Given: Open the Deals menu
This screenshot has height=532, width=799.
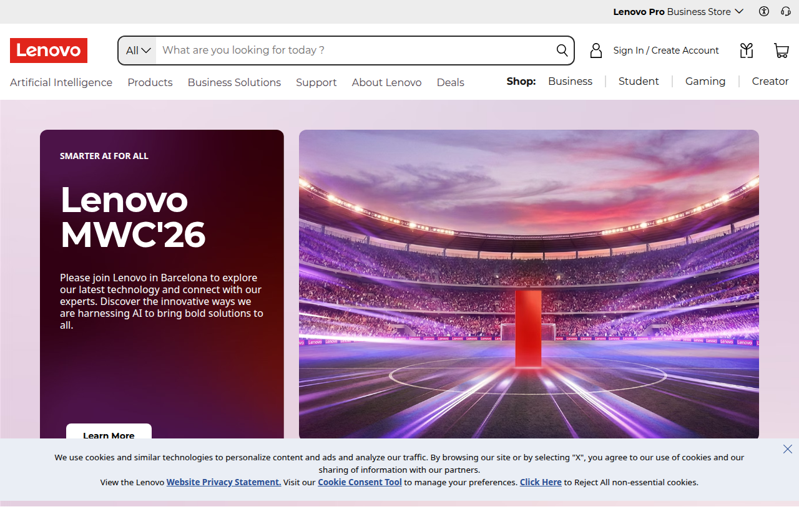Looking at the screenshot, I should 450,82.
